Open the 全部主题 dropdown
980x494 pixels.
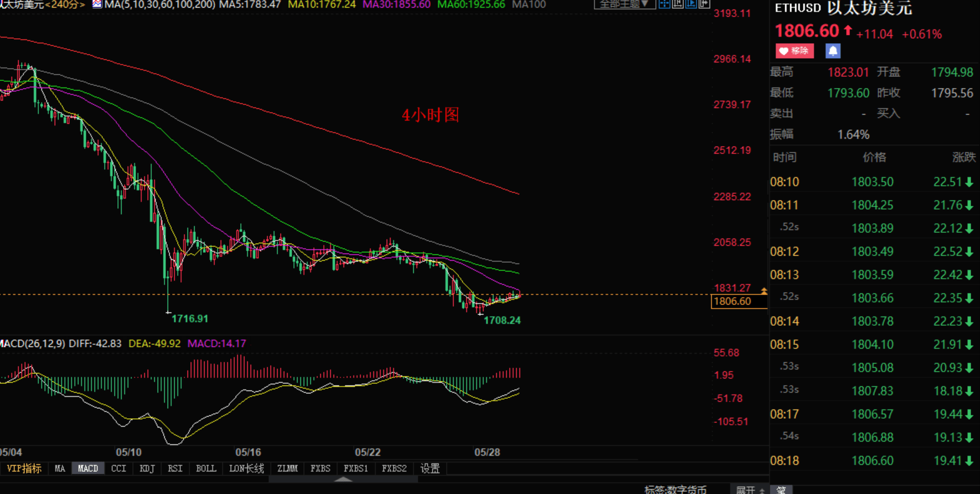[624, 4]
